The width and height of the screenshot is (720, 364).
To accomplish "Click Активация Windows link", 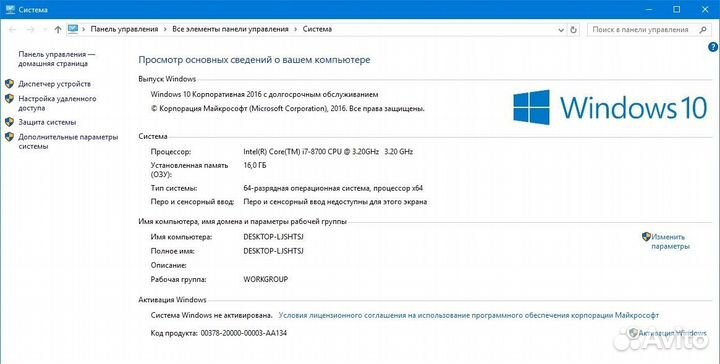I will point(672,333).
